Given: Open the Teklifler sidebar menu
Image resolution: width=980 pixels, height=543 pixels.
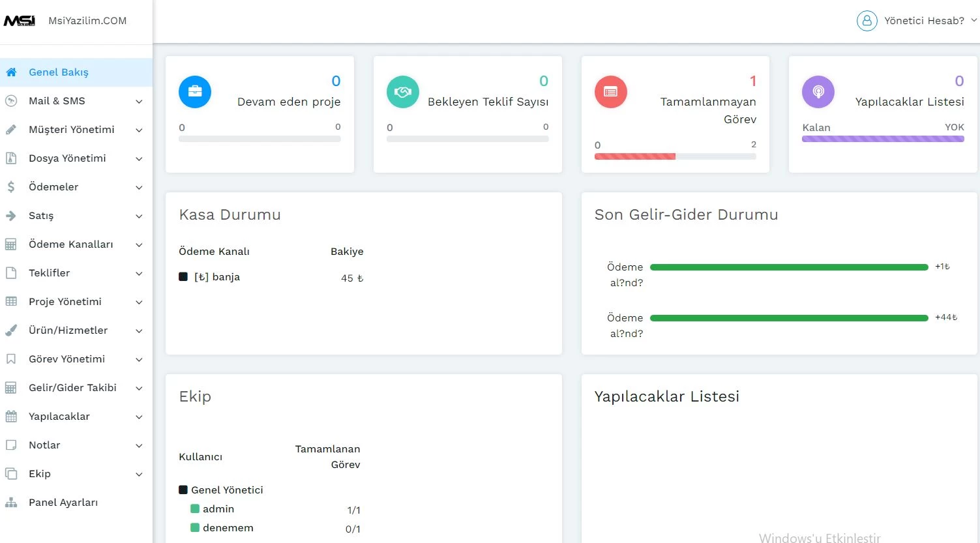Looking at the screenshot, I should coord(50,273).
